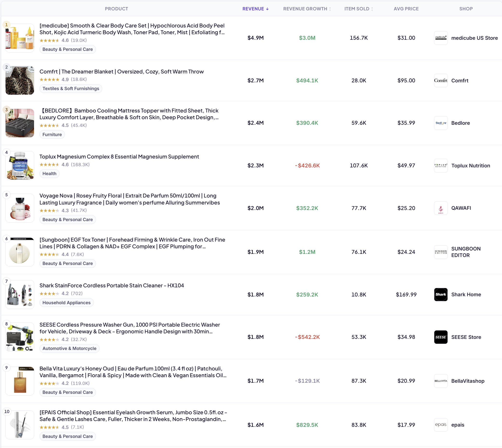Sort by Revenue Growth column
This screenshot has width=502, height=448.
click(x=307, y=9)
